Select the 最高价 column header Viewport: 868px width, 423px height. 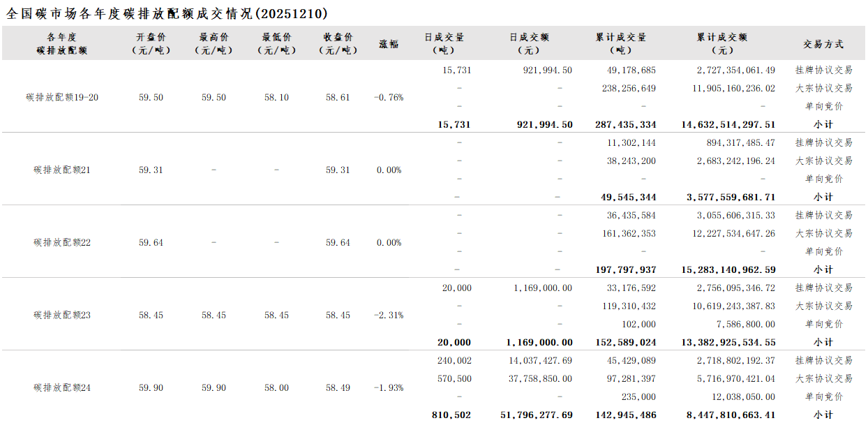[x=214, y=43]
